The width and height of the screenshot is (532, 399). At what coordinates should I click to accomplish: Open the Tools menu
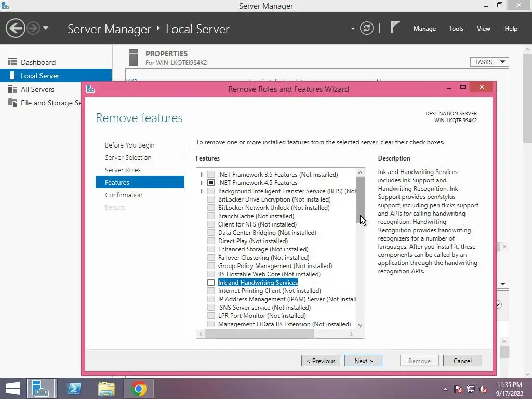(x=456, y=29)
